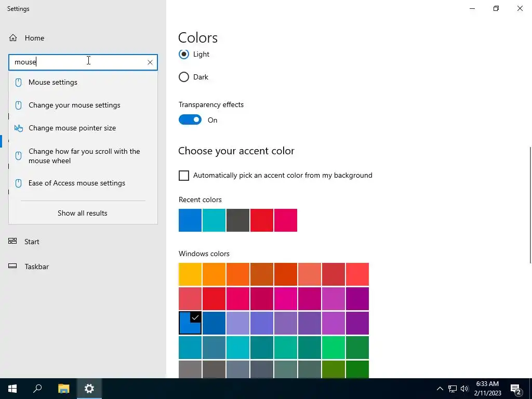Launch File Explorer from taskbar
The height and width of the screenshot is (399, 532).
(x=63, y=389)
